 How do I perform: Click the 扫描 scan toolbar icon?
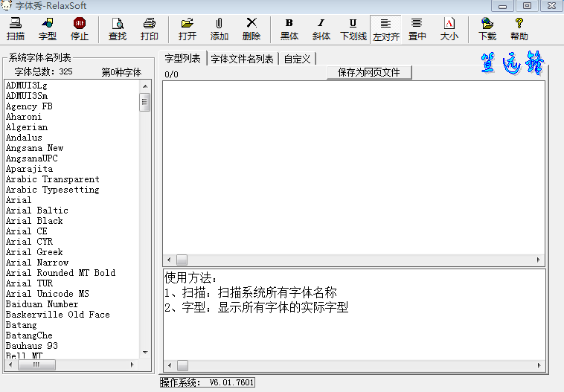click(16, 29)
